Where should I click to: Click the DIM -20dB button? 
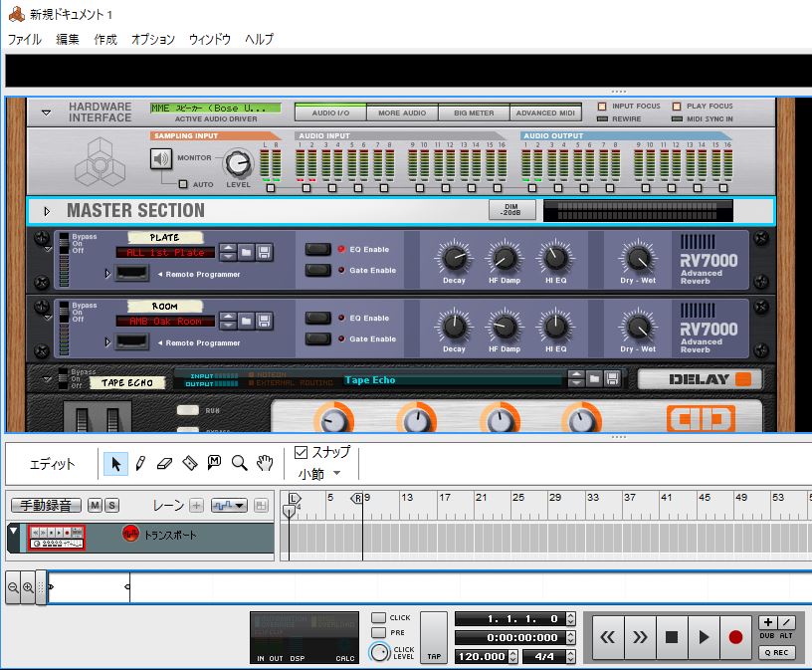(x=511, y=210)
